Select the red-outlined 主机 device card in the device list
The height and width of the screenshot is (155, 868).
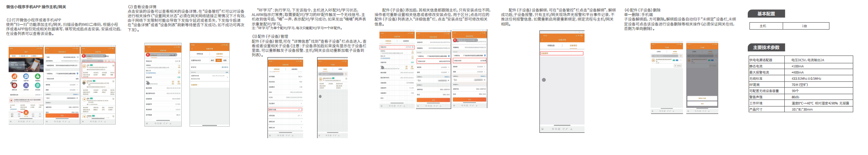pyautogui.click(x=98, y=70)
